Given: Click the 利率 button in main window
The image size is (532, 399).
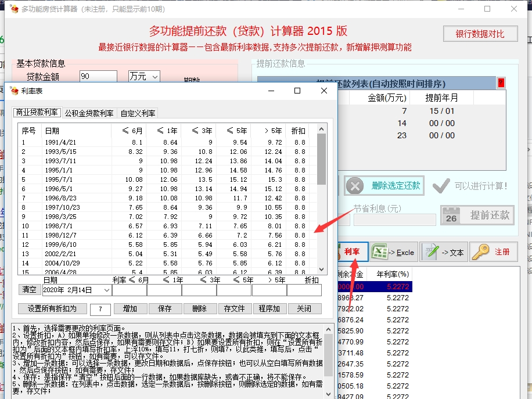Looking at the screenshot, I should pyautogui.click(x=353, y=251).
